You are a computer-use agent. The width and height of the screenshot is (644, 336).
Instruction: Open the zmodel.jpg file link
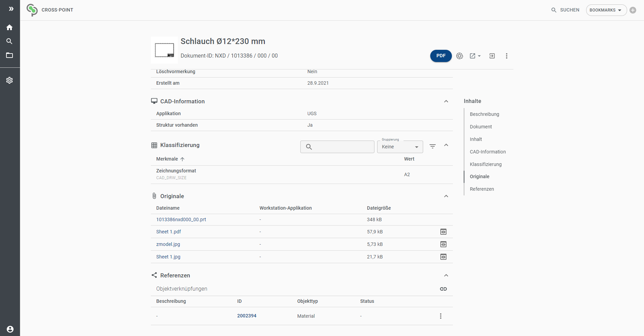pos(168,244)
